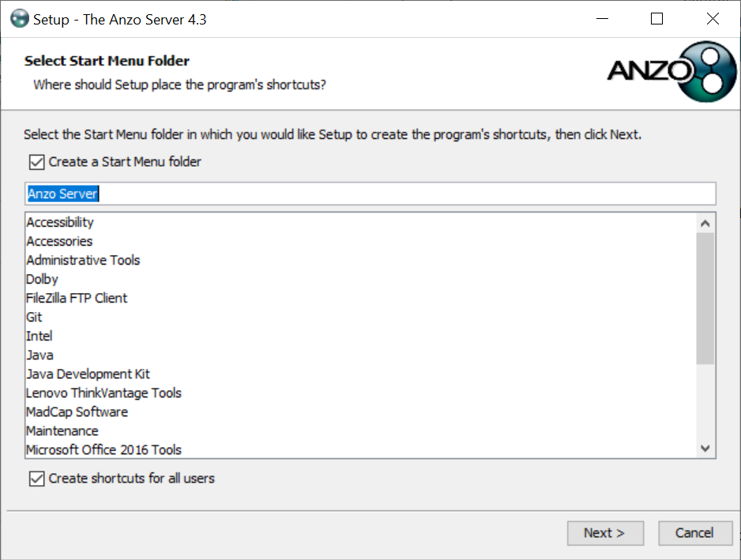The width and height of the screenshot is (741, 560).
Task: Click the Next button
Action: pyautogui.click(x=605, y=533)
